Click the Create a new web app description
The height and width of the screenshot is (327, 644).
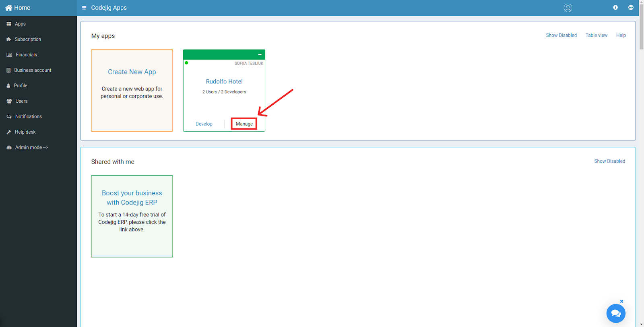coord(132,93)
